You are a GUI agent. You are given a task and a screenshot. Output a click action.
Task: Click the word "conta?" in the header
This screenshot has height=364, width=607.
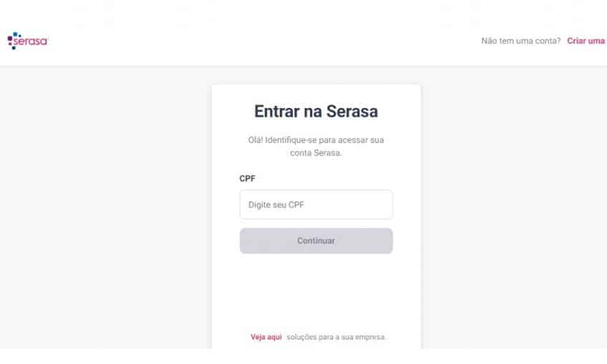[x=548, y=41]
